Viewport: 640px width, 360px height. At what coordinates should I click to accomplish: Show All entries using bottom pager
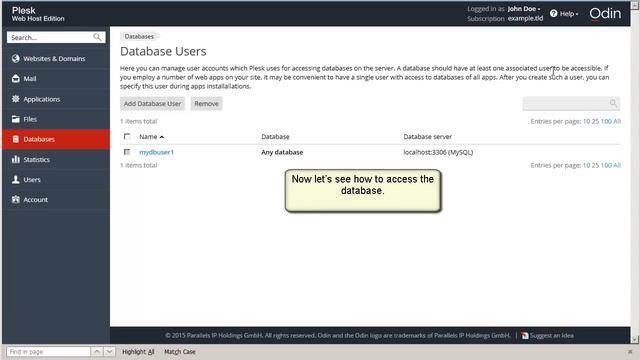[617, 165]
